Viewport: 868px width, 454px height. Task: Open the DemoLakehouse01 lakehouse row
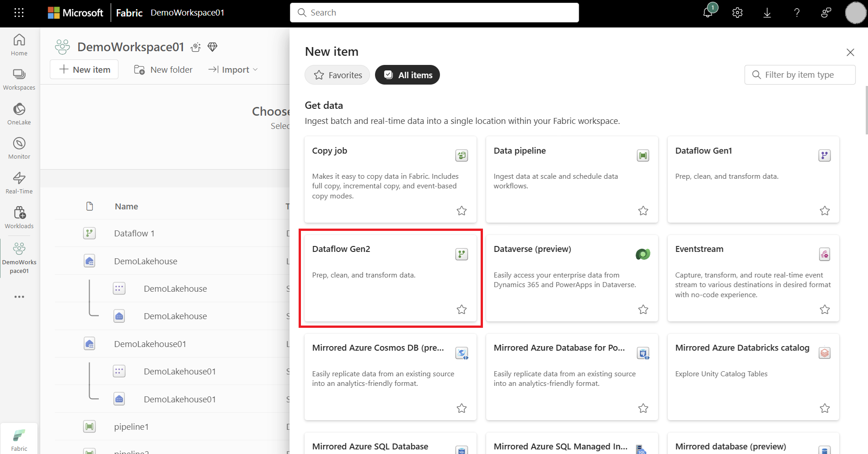[150, 344]
